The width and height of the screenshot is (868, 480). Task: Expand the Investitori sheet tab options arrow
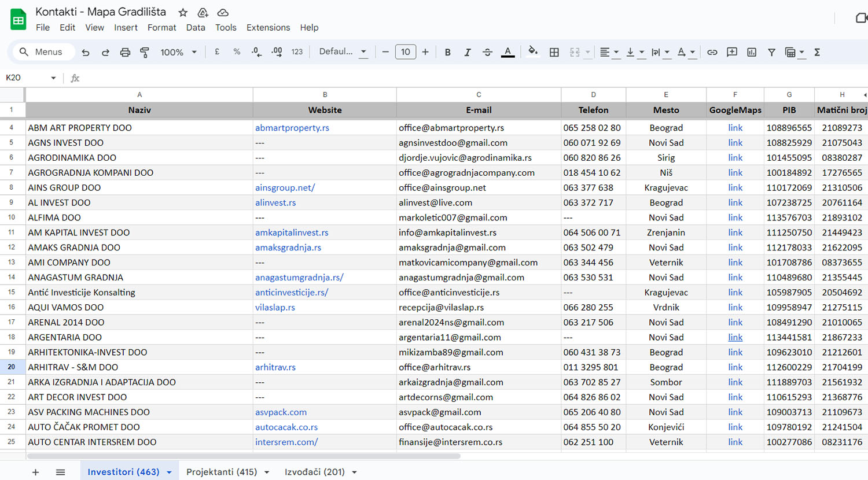[x=169, y=472]
